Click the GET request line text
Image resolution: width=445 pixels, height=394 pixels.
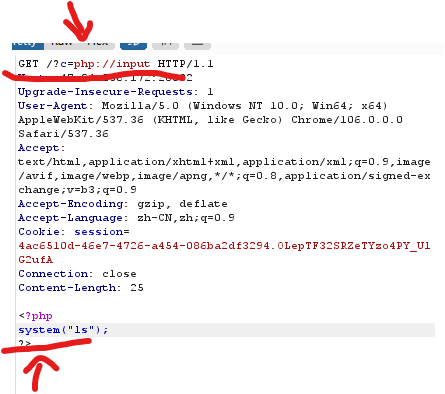click(x=116, y=64)
